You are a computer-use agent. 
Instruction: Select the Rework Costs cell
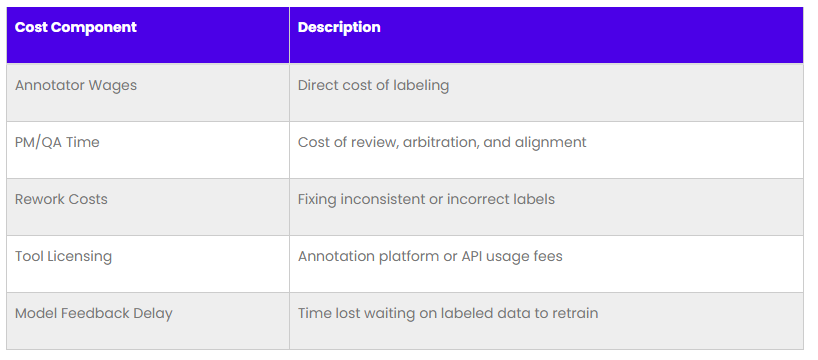148,207
